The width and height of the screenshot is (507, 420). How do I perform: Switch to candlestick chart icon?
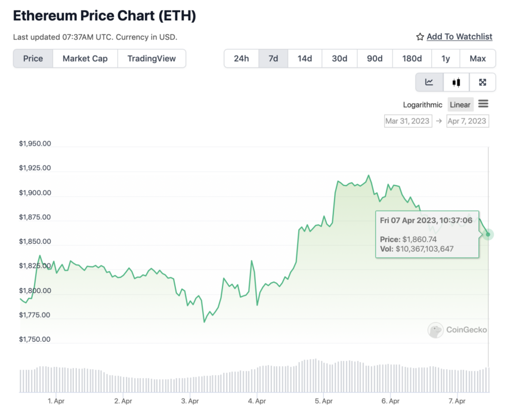pos(456,82)
